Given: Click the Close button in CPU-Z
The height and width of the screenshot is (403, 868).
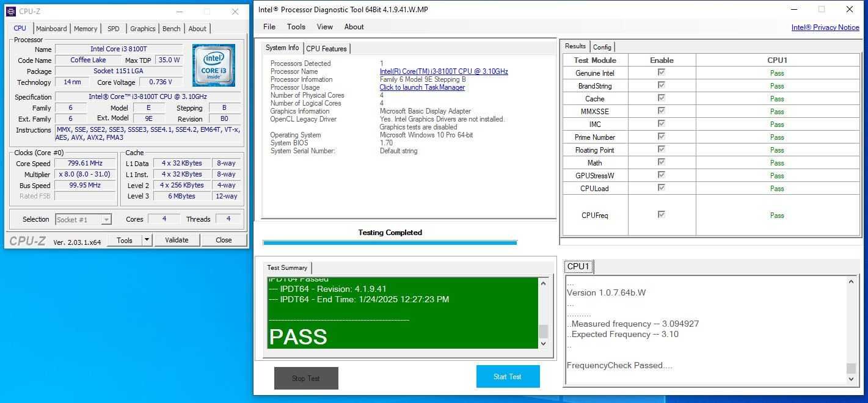Looking at the screenshot, I should (224, 240).
